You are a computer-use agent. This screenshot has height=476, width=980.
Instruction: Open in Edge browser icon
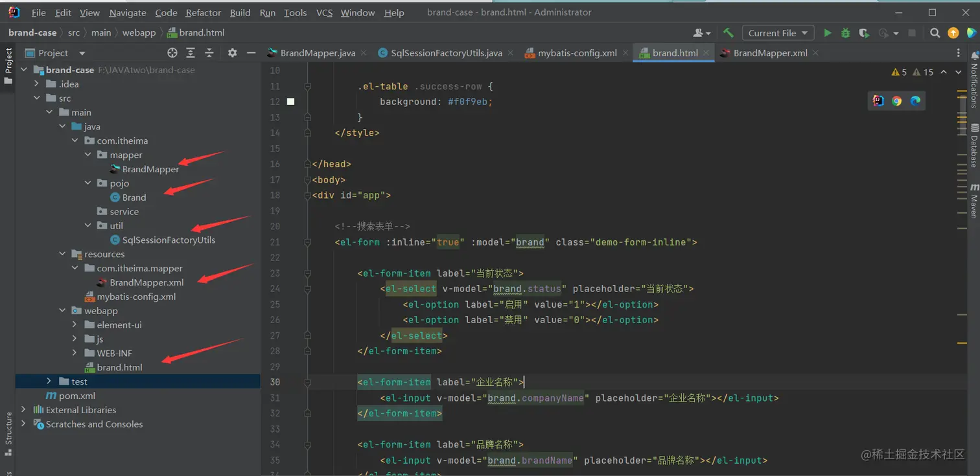click(915, 100)
